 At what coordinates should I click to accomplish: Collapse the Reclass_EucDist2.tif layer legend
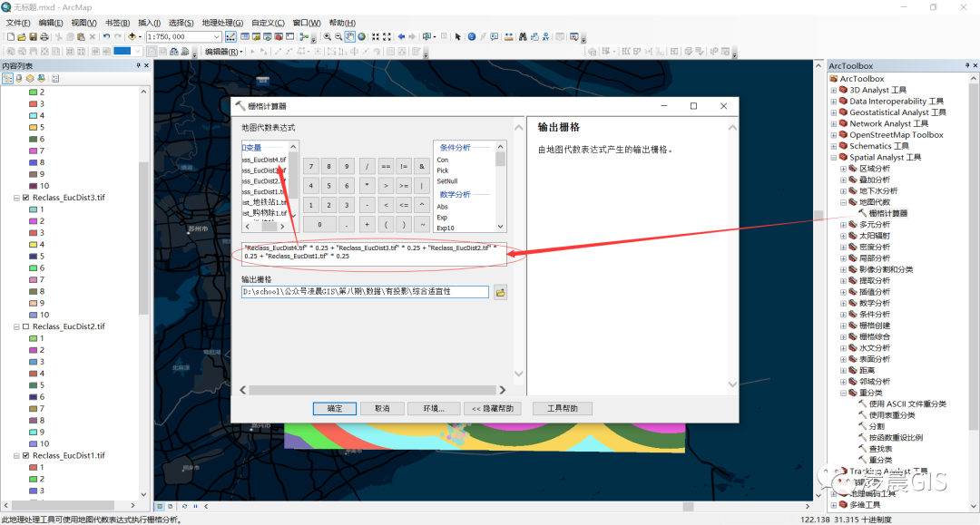click(x=16, y=326)
